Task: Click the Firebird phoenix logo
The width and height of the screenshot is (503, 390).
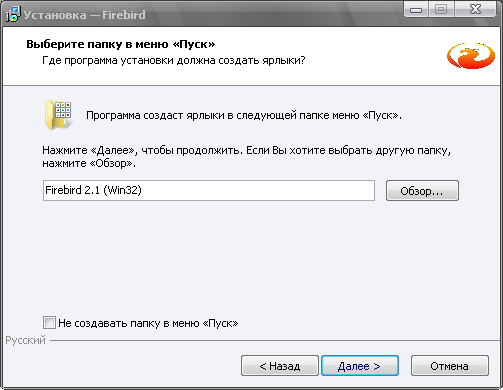Action: click(471, 56)
